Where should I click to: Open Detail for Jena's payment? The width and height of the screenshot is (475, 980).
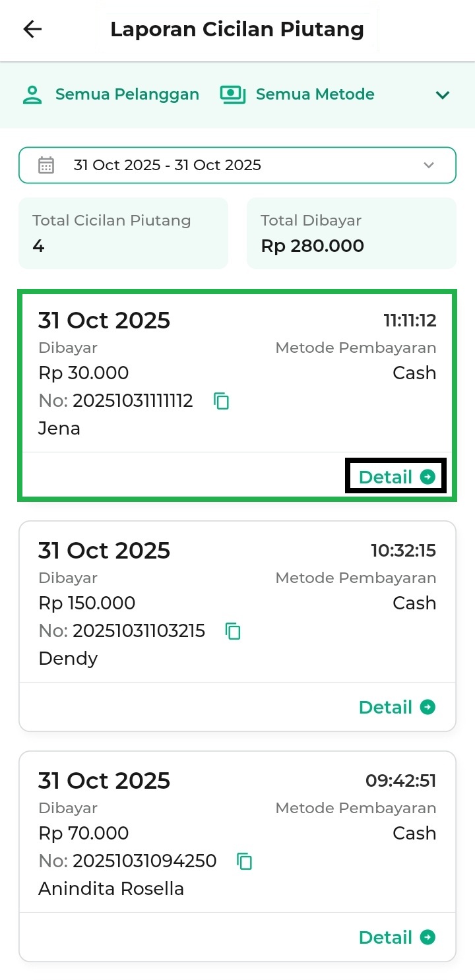(396, 477)
